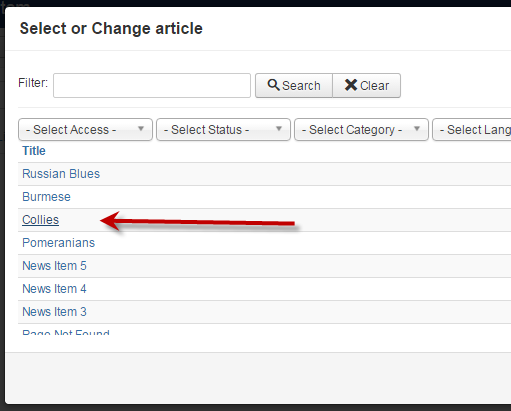The width and height of the screenshot is (511, 411).
Task: Select the Russian Blues article
Action: pos(61,174)
